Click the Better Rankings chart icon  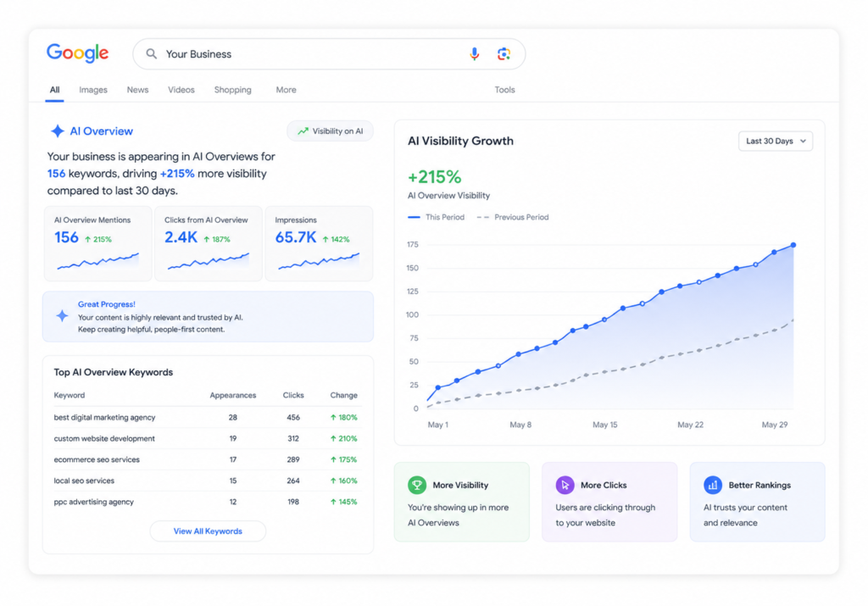(712, 485)
